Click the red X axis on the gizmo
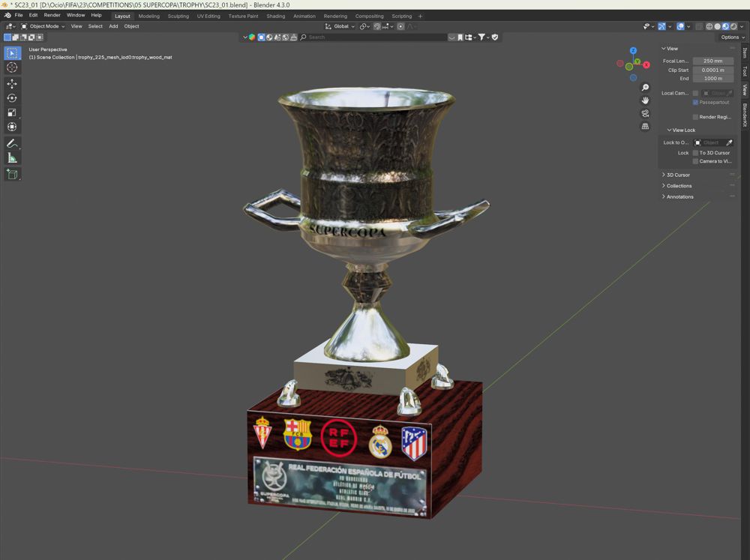The width and height of the screenshot is (750, 560). point(646,65)
